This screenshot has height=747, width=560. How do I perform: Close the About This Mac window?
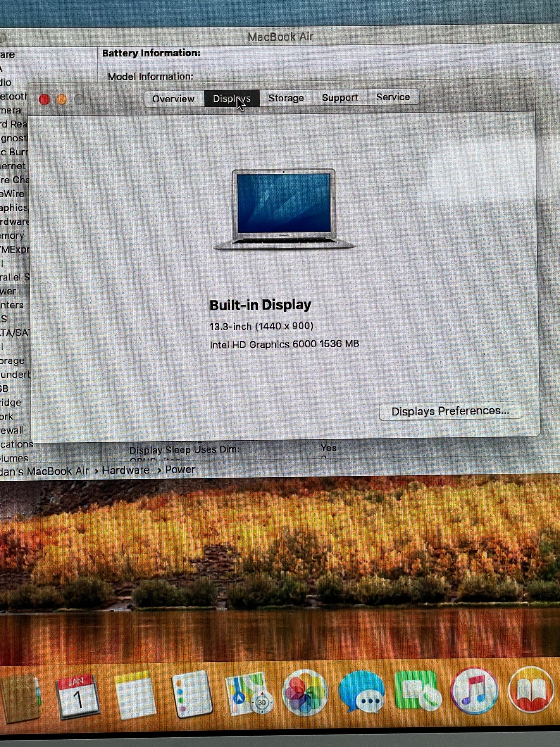[x=44, y=100]
